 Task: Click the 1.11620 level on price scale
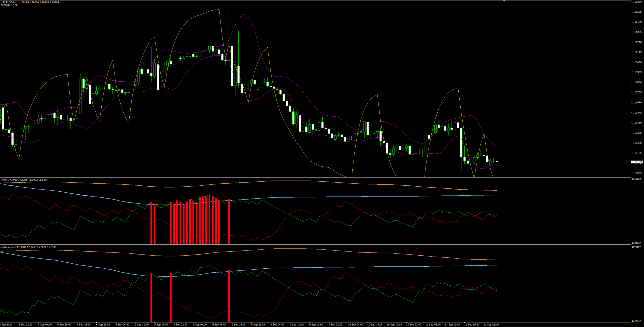pos(637,2)
